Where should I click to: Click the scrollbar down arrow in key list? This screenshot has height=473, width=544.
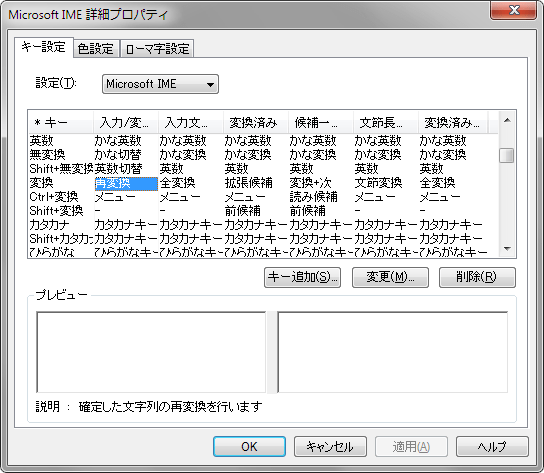point(507,248)
